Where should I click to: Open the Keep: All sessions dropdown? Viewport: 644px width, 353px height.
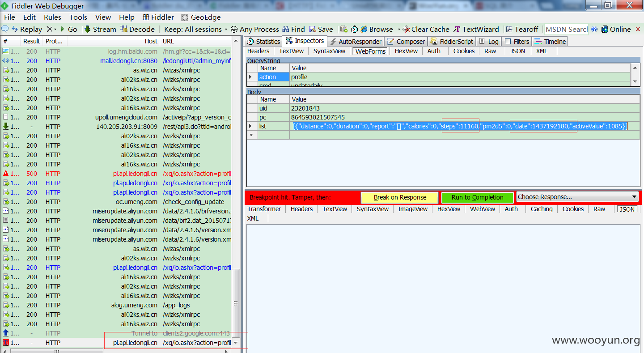click(x=196, y=29)
